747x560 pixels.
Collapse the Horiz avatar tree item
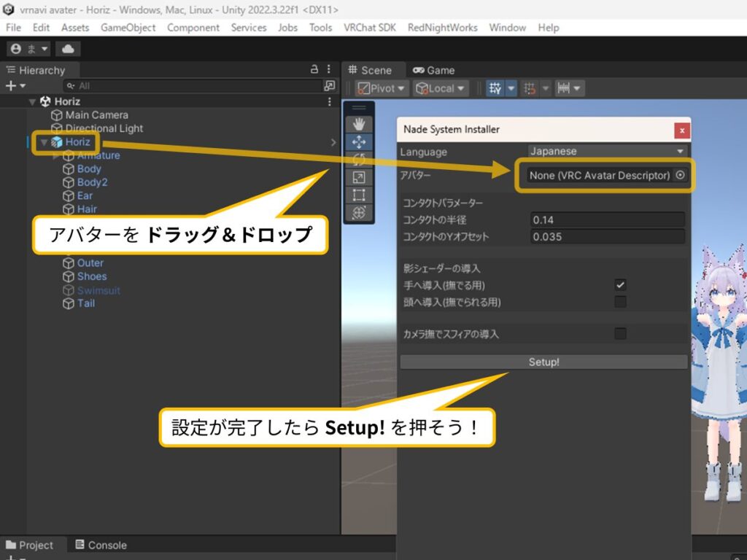tap(44, 142)
